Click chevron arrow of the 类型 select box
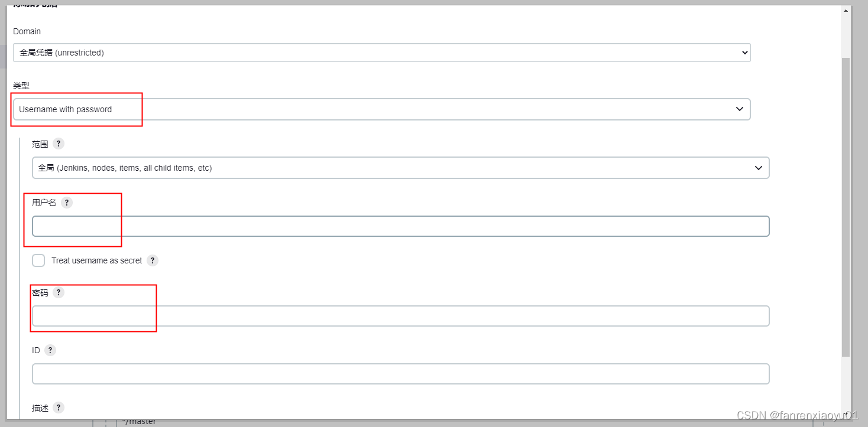The width and height of the screenshot is (868, 427). (x=739, y=109)
